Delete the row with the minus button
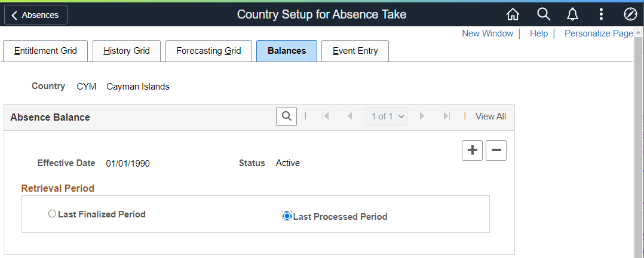644x258 pixels. (x=496, y=150)
